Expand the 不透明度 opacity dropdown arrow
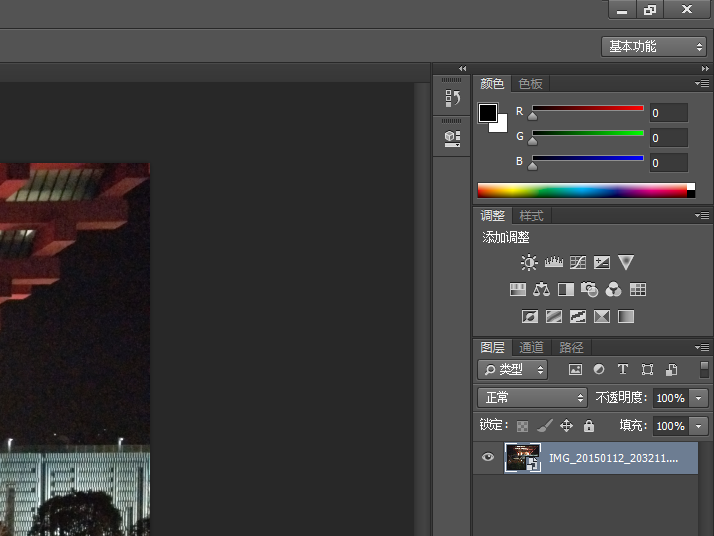714x536 pixels. tap(698, 398)
